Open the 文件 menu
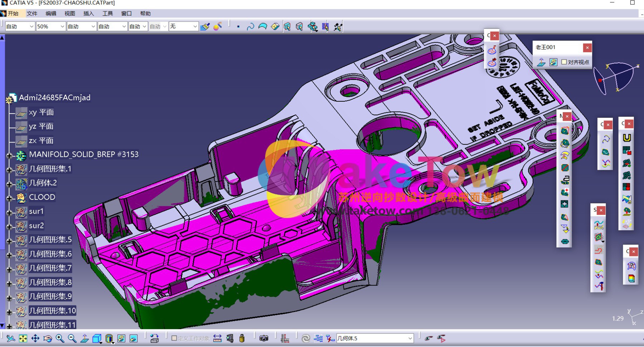This screenshot has width=644, height=347. pyautogui.click(x=32, y=14)
